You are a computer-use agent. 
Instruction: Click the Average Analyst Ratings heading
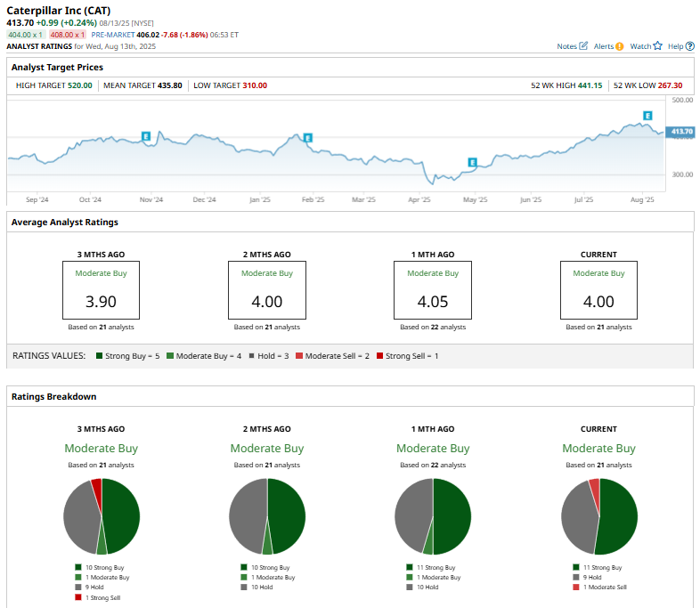[65, 222]
